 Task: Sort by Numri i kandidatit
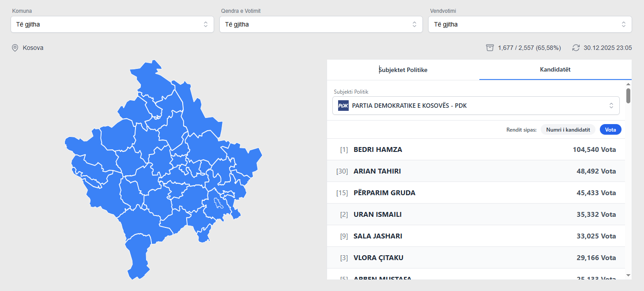coord(568,129)
